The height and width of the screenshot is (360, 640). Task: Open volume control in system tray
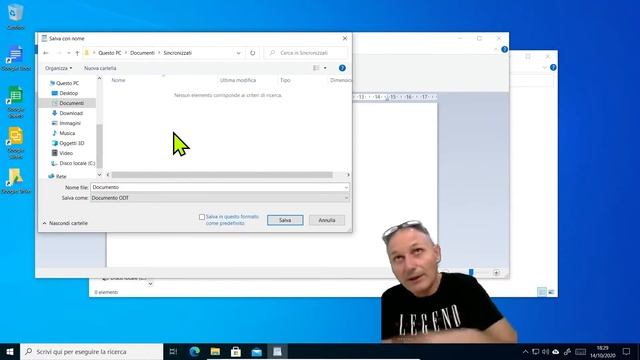click(x=545, y=351)
